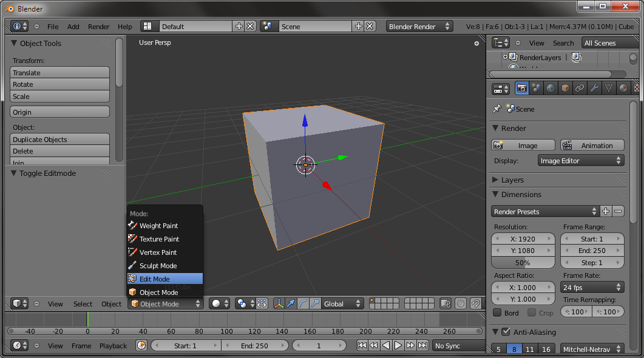Click the Duplicate Objects button

tap(59, 140)
